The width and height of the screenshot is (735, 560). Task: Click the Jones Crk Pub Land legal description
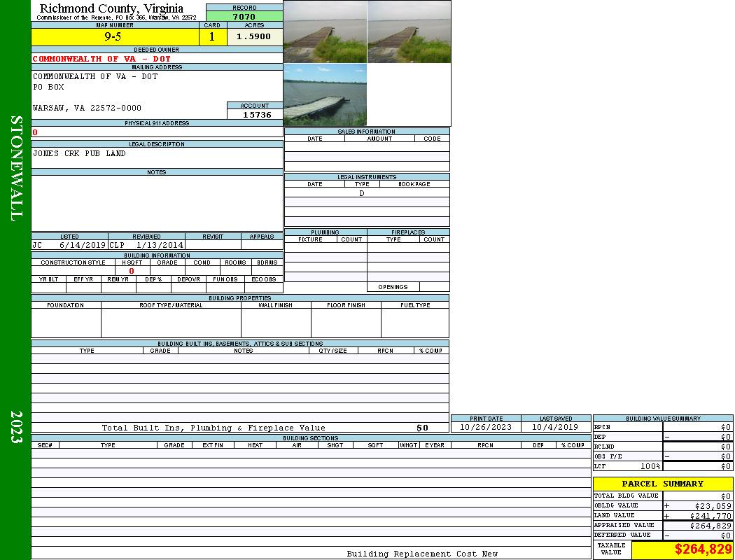point(79,153)
